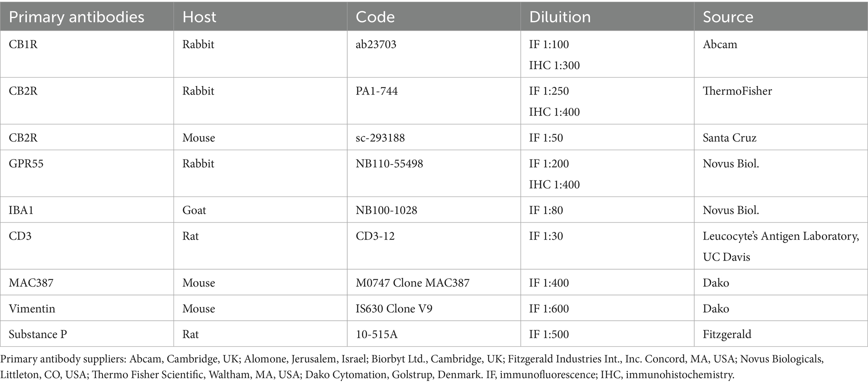Click the ThermoFisher source cell
This screenshot has height=384, width=868.
[737, 91]
